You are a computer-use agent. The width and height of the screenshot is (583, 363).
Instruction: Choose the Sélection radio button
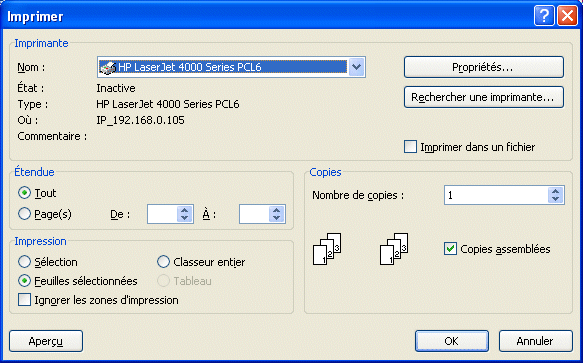24,262
